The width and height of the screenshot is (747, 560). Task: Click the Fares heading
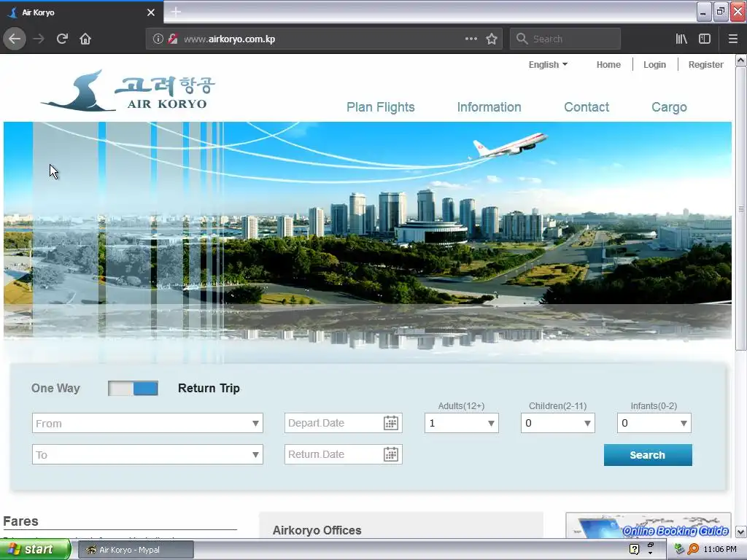pos(20,521)
